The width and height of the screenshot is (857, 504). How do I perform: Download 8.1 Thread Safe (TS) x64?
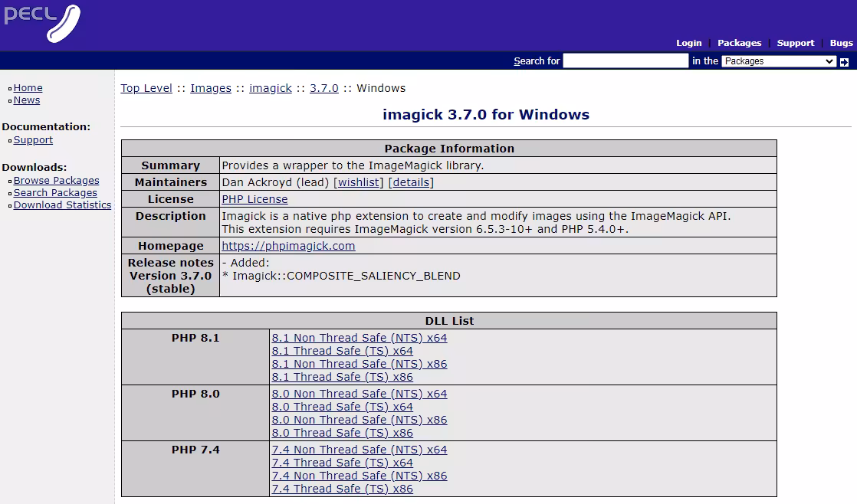(x=343, y=351)
